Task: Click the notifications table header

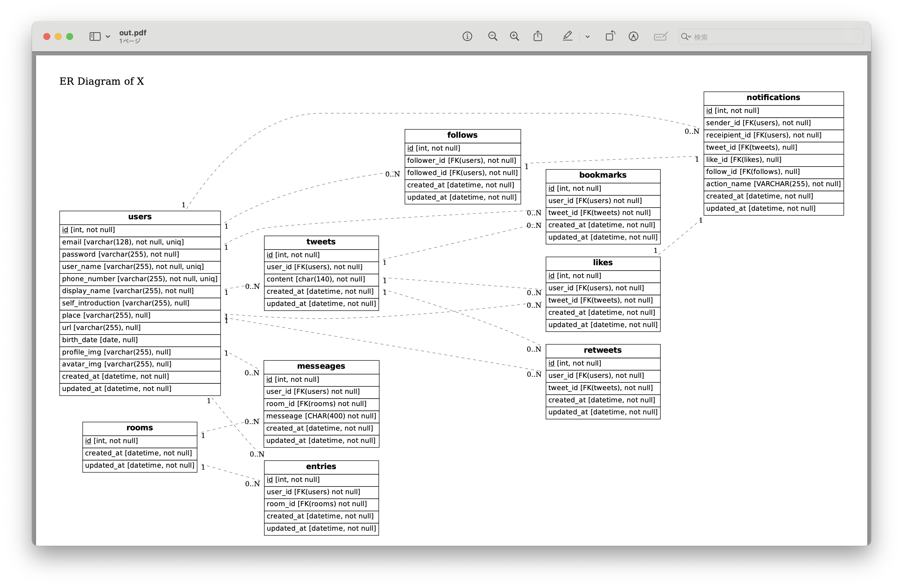Action: (773, 98)
